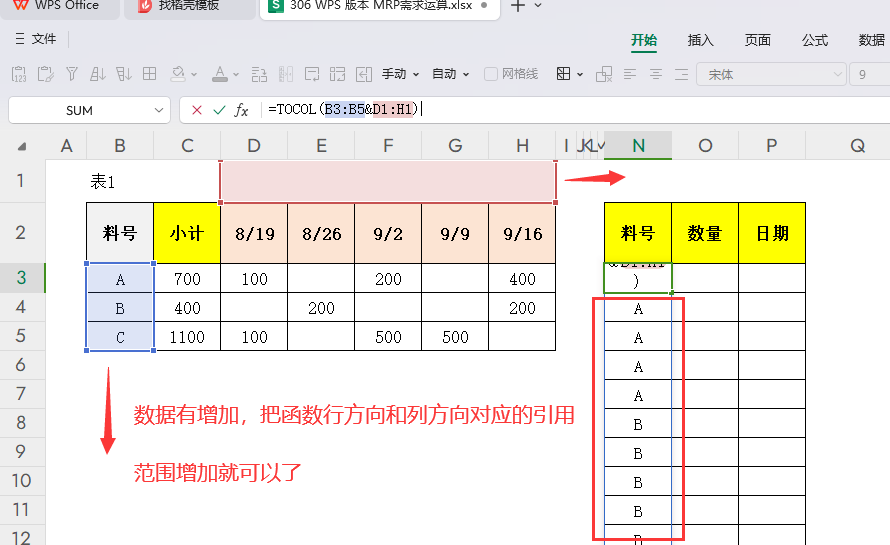
Task: Open the 宋体 font name dropdown
Action: click(837, 74)
